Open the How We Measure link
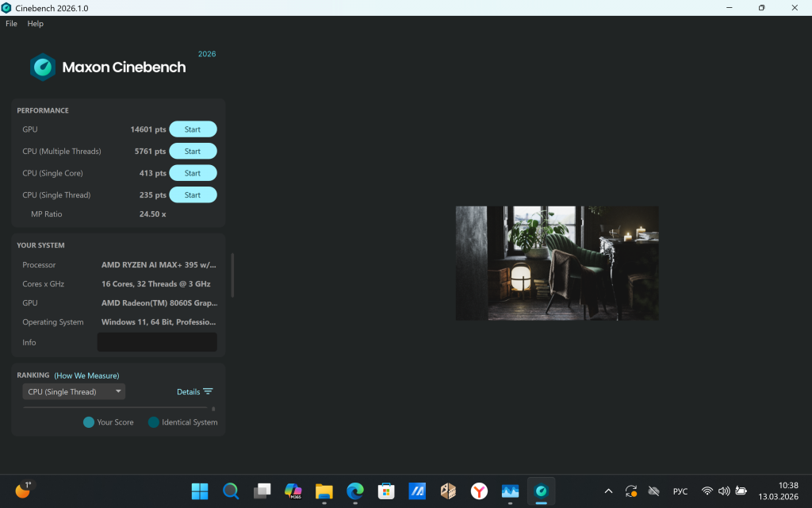Screen dimensions: 812x508 pyautogui.click(x=86, y=375)
